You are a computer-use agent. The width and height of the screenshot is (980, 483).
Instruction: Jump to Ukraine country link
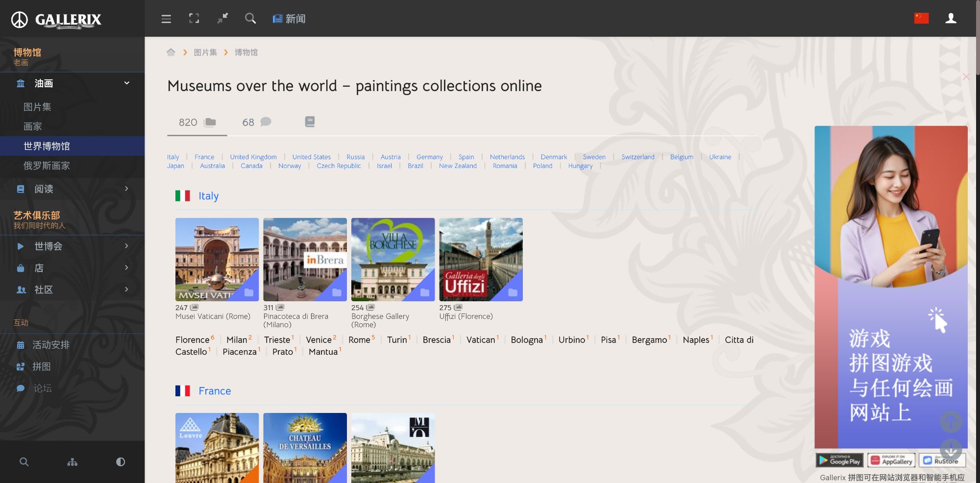[720, 157]
